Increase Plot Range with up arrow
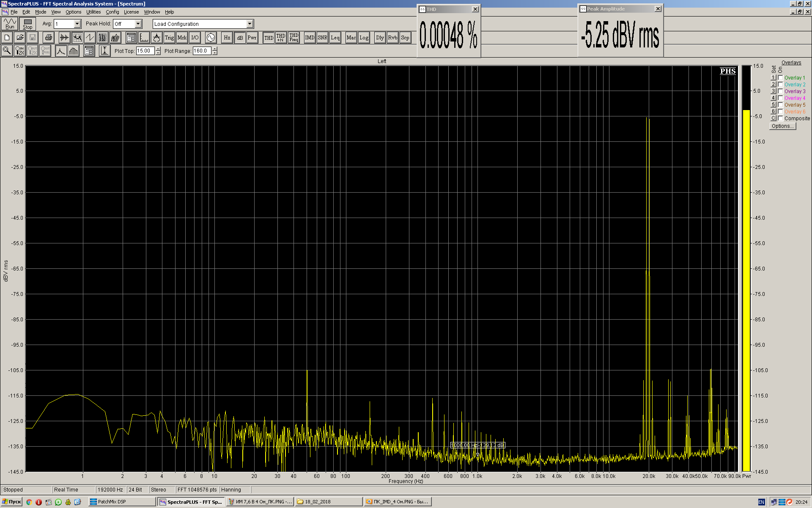812x508 pixels. [x=215, y=49]
